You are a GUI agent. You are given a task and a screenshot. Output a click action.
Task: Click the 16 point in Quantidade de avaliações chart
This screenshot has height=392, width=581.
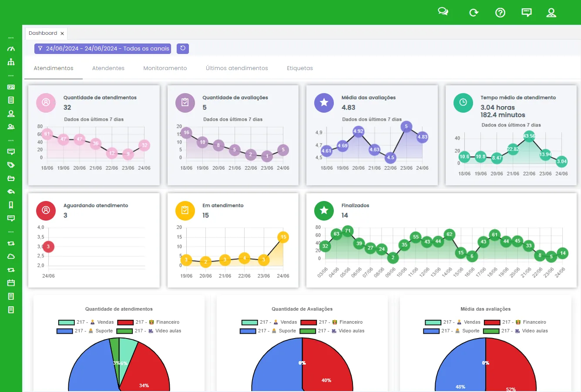click(x=186, y=133)
